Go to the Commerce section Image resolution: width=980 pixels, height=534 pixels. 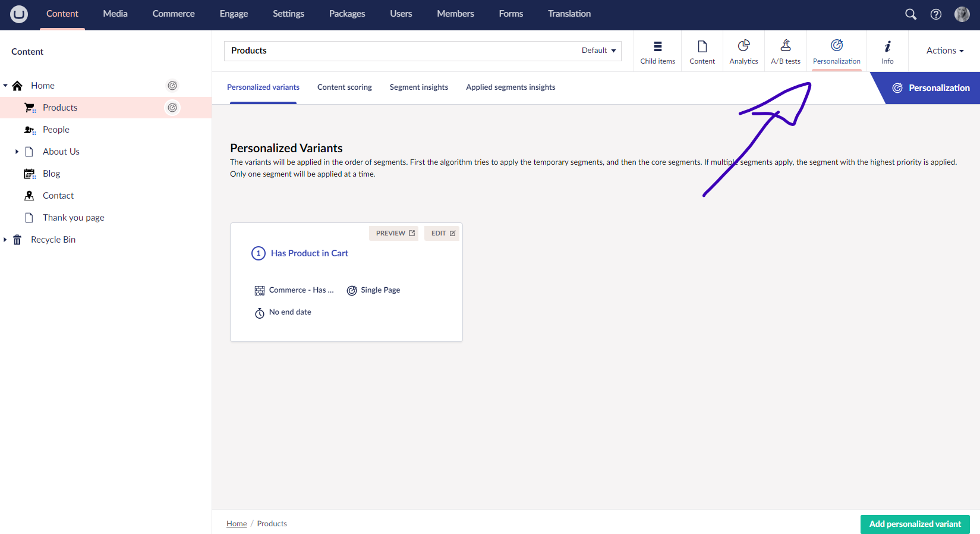click(x=174, y=14)
